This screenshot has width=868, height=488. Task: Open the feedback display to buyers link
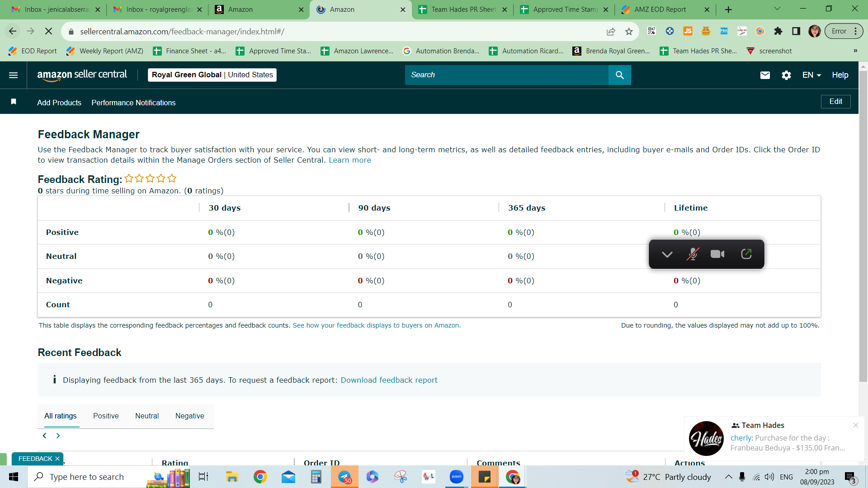point(376,325)
